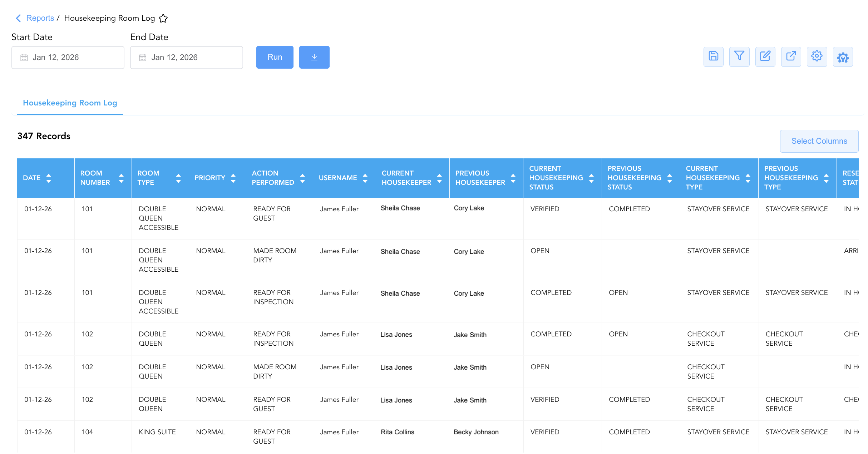Viewport: 868px width, 454px height.
Task: Click the back chevron beside Reports
Action: 19,18
